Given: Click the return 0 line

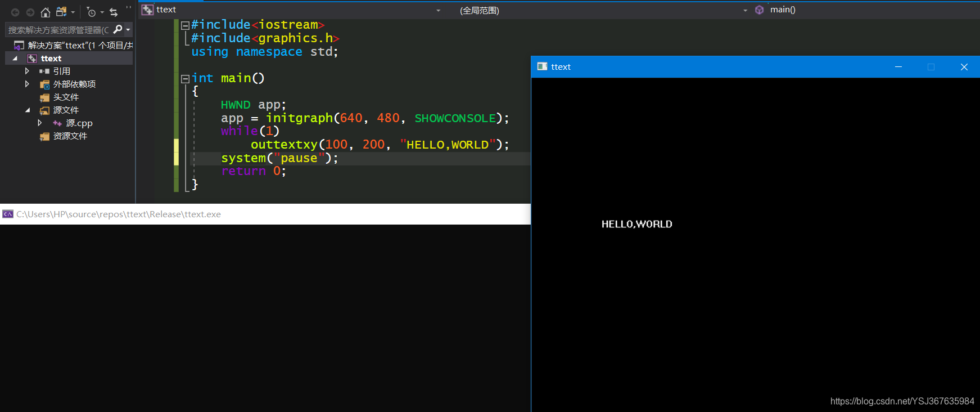Looking at the screenshot, I should (x=254, y=171).
